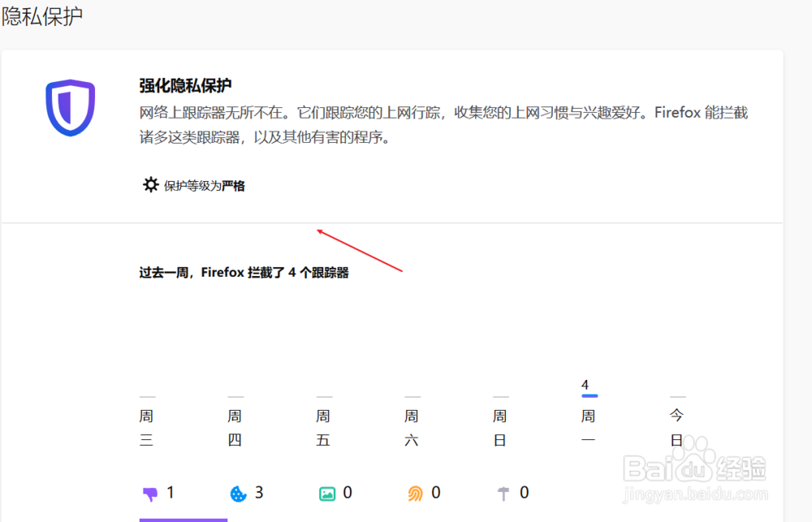812x522 pixels.
Task: Select the purple social media trackers icon
Action: pyautogui.click(x=151, y=492)
